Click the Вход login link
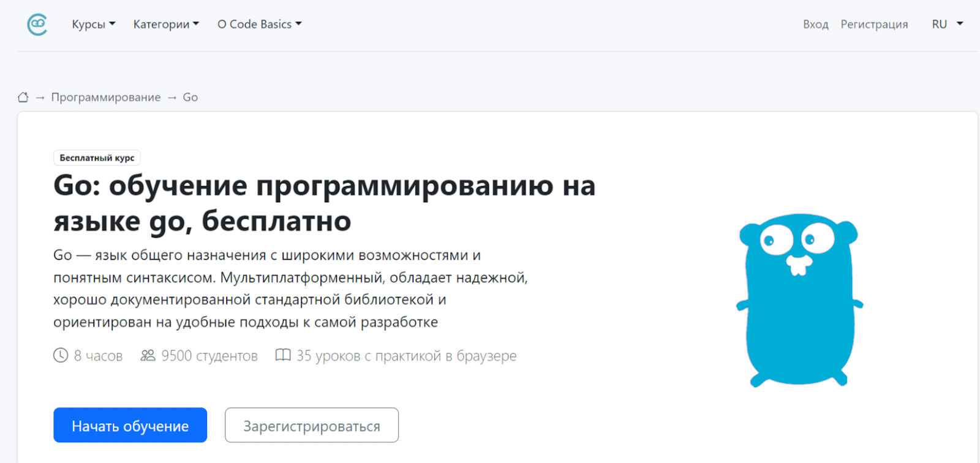Screen dimensions: 980x463 tap(815, 24)
